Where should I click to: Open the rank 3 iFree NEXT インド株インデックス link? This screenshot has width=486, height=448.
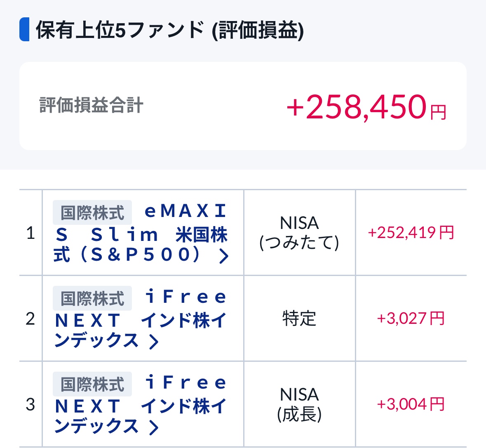(140, 407)
